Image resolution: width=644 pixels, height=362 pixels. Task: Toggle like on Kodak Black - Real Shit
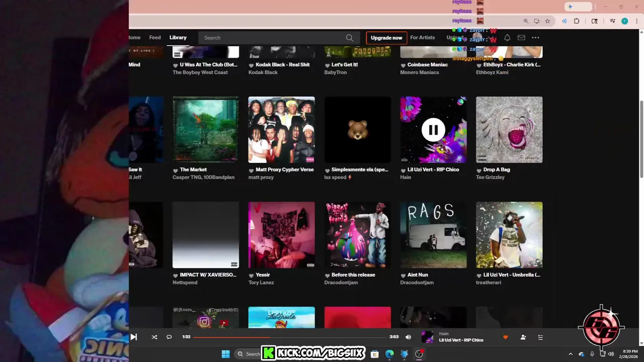pyautogui.click(x=251, y=65)
